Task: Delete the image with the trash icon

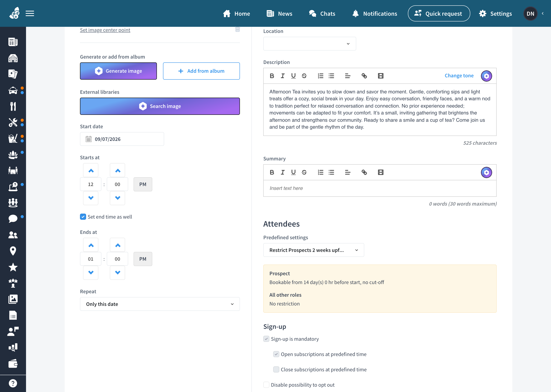Action: 237,29
